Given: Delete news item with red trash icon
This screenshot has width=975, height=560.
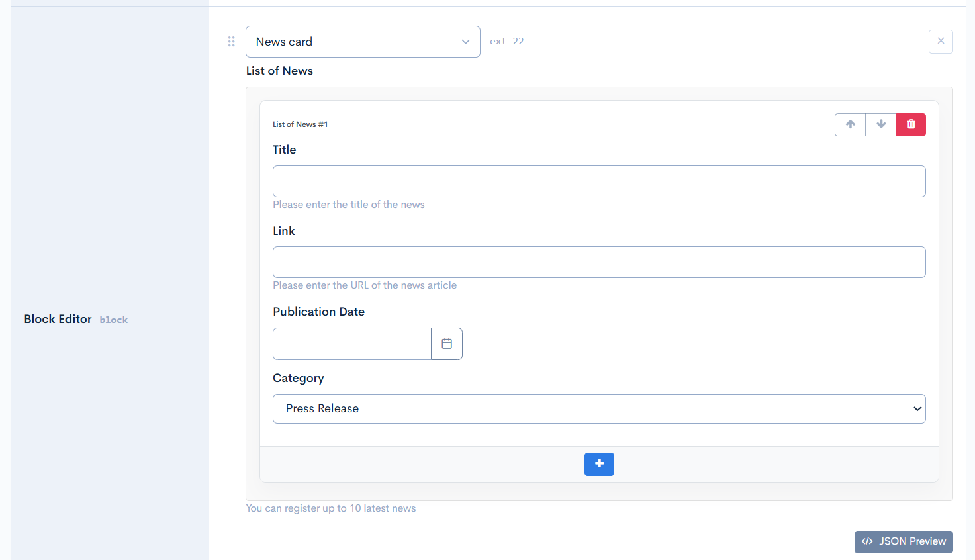Looking at the screenshot, I should (x=911, y=124).
